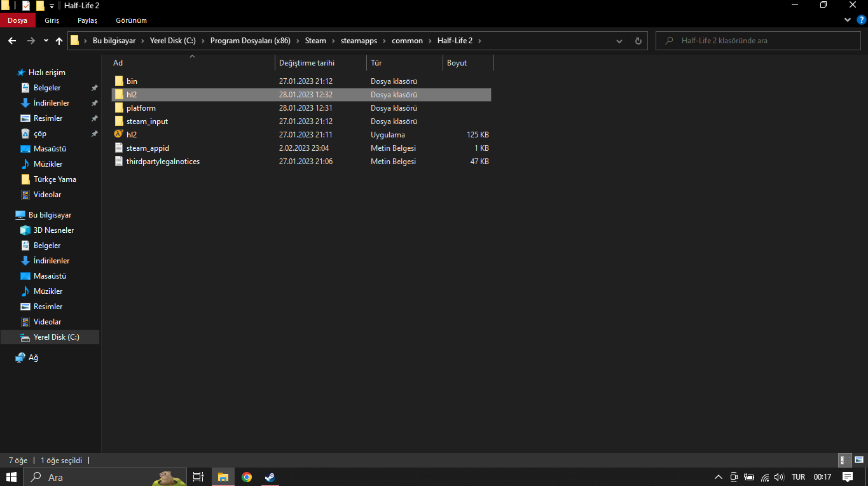This screenshot has height=486, width=868.
Task: Expand the chevron after Yerel Disk (C:) breadcrumb
Action: [203, 41]
